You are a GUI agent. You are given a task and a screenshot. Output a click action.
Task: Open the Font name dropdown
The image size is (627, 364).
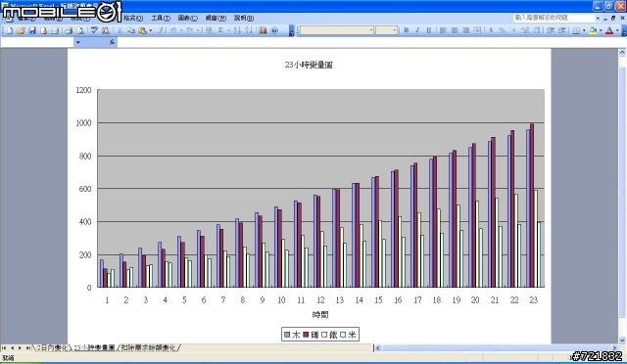(370, 30)
